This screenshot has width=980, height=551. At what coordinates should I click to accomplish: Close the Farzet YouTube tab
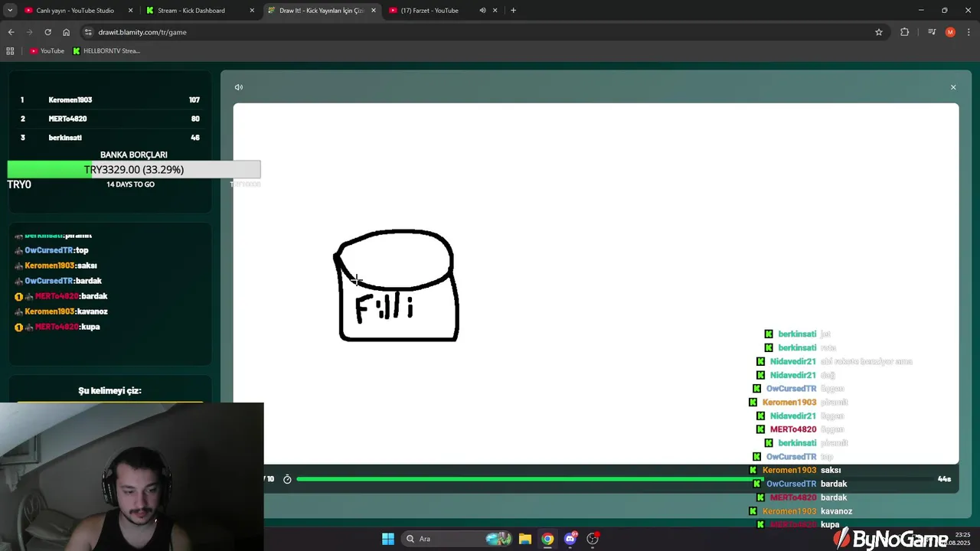coord(495,11)
